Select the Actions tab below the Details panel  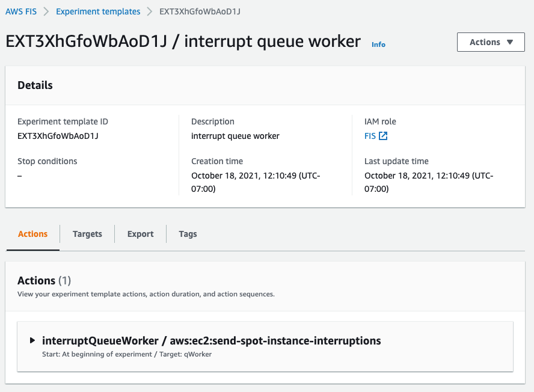point(32,234)
